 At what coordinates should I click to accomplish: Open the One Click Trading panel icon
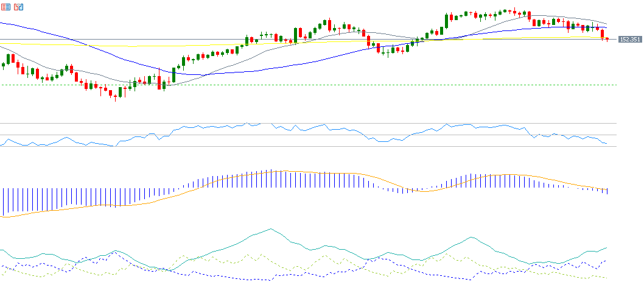[19, 7]
